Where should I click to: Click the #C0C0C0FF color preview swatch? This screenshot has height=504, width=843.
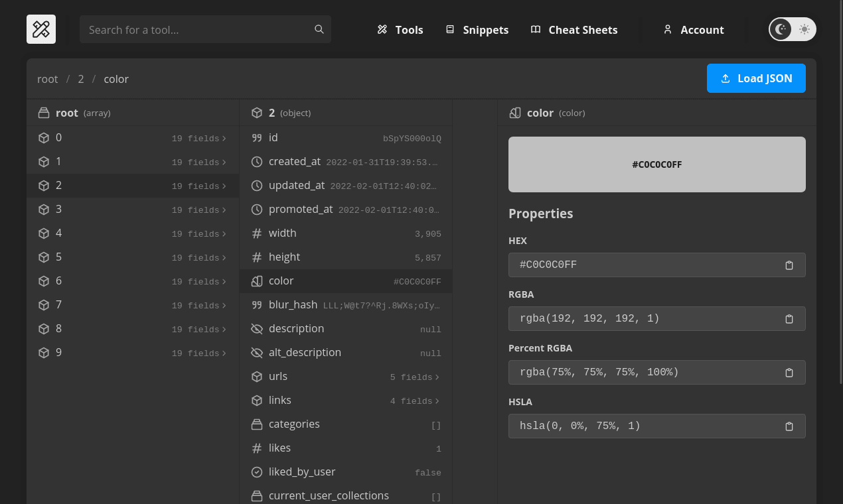(x=657, y=164)
